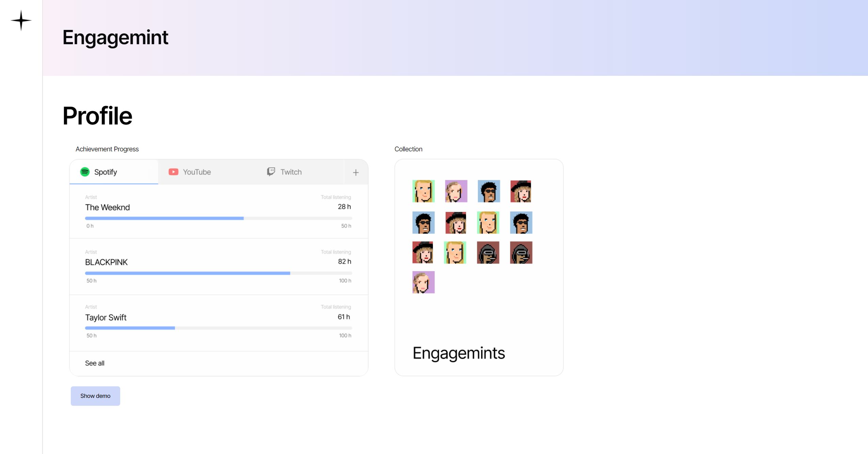
Task: Click the Engagemint header title
Action: [115, 37]
